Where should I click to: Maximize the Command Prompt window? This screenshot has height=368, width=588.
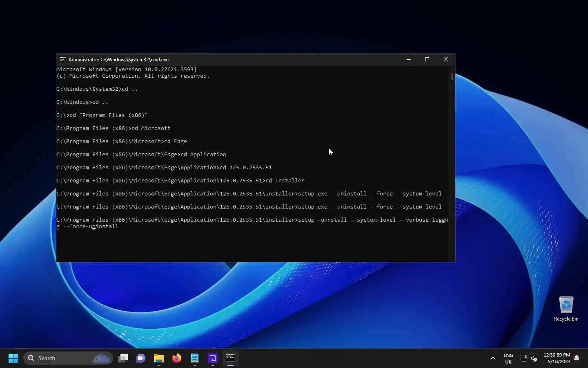coord(427,59)
